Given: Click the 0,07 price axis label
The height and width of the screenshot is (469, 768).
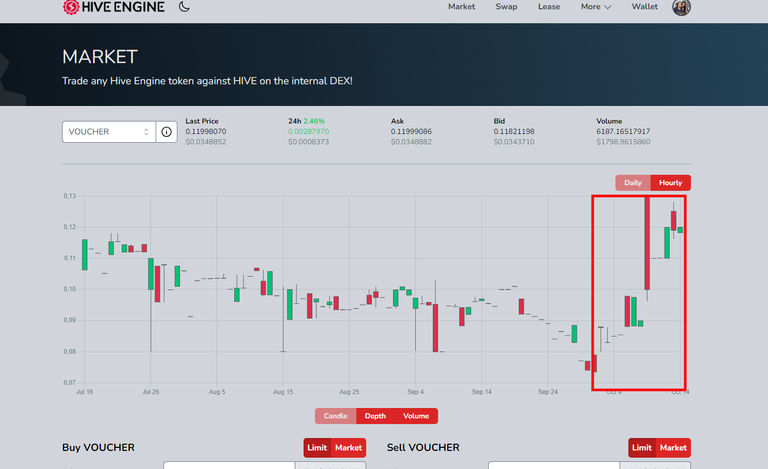Looking at the screenshot, I should (70, 382).
